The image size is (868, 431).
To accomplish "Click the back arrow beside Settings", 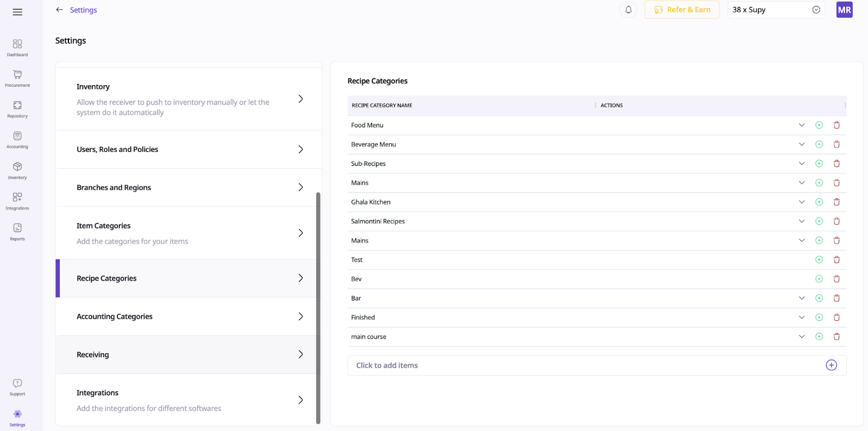I will [60, 10].
